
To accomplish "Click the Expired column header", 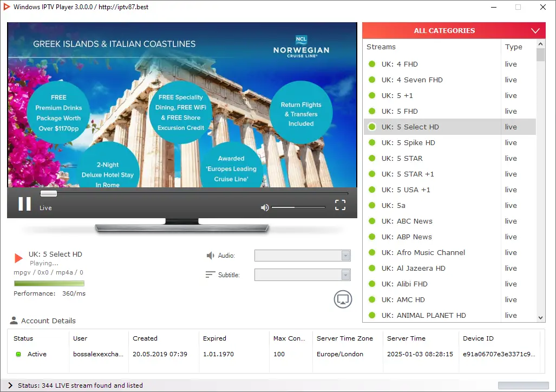I will (x=214, y=338).
